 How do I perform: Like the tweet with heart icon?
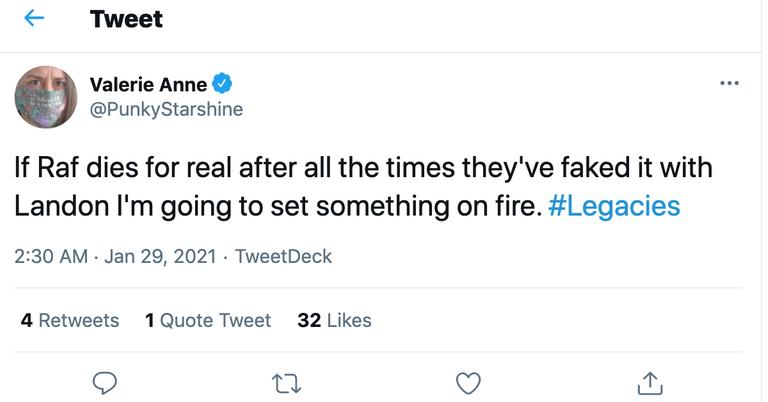point(467,382)
